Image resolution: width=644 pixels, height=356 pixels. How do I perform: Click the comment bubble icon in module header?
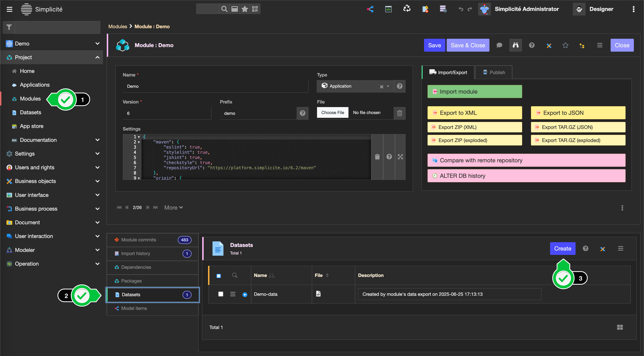pyautogui.click(x=499, y=45)
